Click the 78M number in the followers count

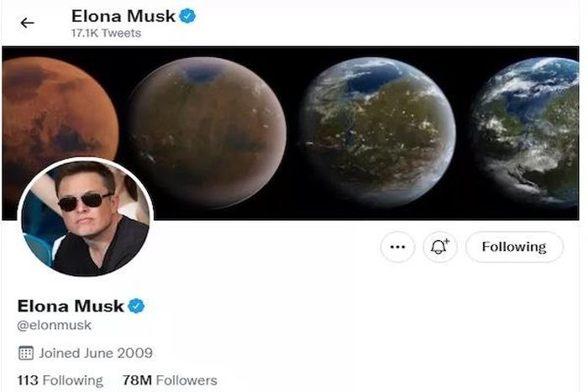click(136, 380)
